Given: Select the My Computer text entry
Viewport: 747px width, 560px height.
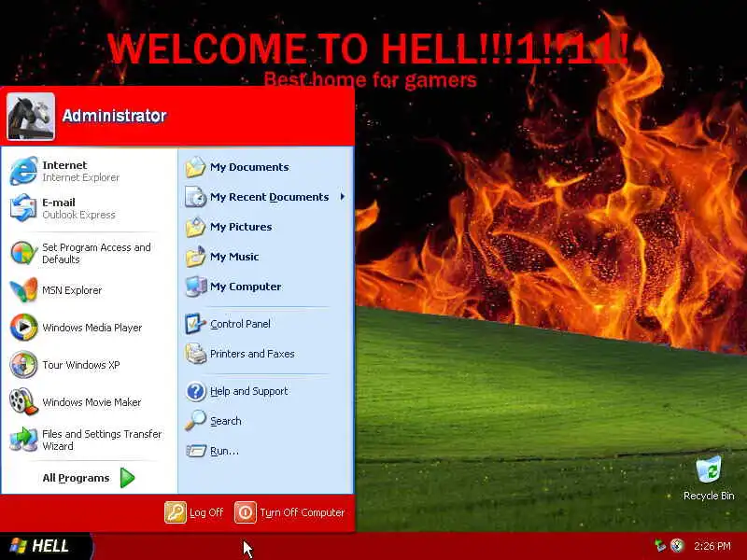Looking at the screenshot, I should [246, 287].
